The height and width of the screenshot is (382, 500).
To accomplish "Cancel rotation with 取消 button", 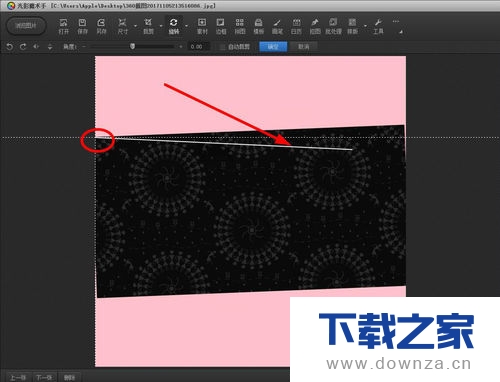I will 303,47.
